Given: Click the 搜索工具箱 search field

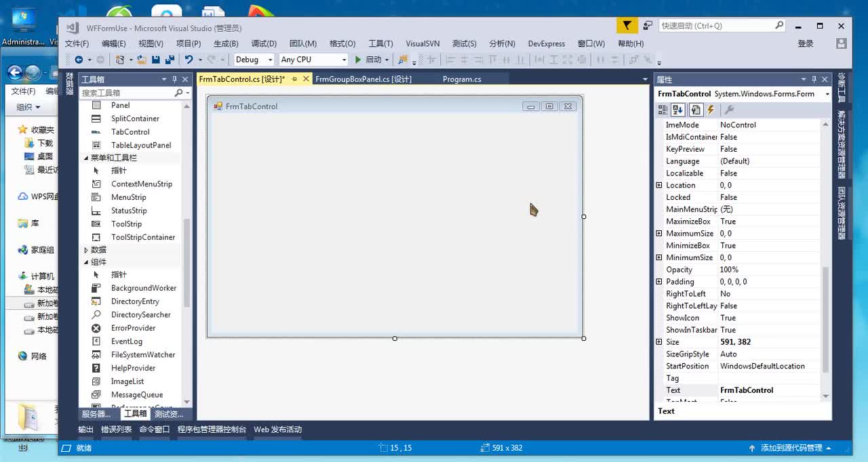Looking at the screenshot, I should 127,93.
